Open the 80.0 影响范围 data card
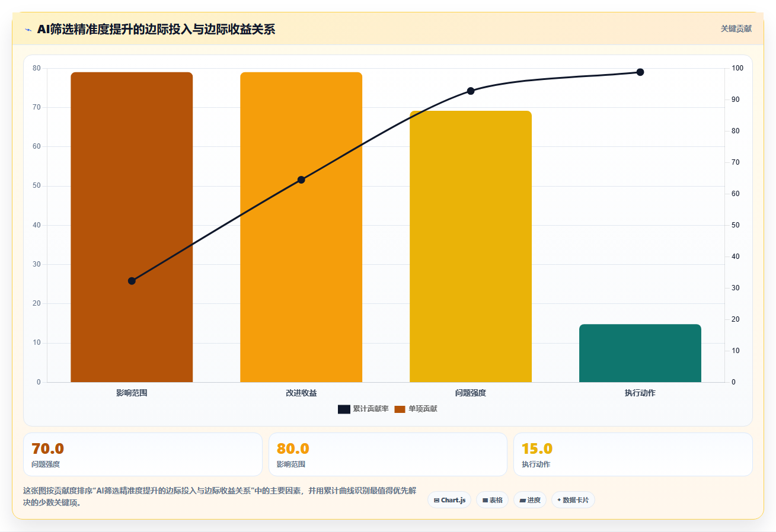This screenshot has width=776, height=532. click(x=388, y=454)
